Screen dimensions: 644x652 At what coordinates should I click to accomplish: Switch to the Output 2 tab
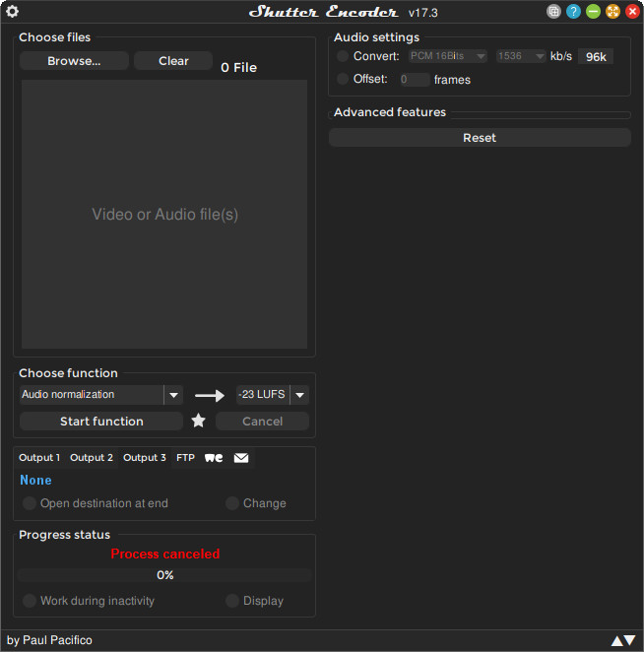click(92, 458)
